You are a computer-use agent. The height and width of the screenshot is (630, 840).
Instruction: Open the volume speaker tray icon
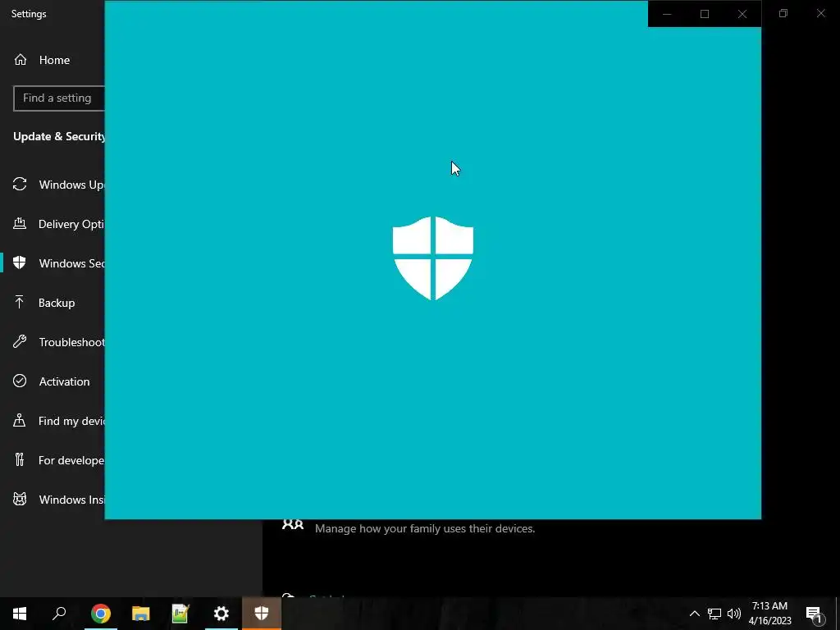point(734,614)
